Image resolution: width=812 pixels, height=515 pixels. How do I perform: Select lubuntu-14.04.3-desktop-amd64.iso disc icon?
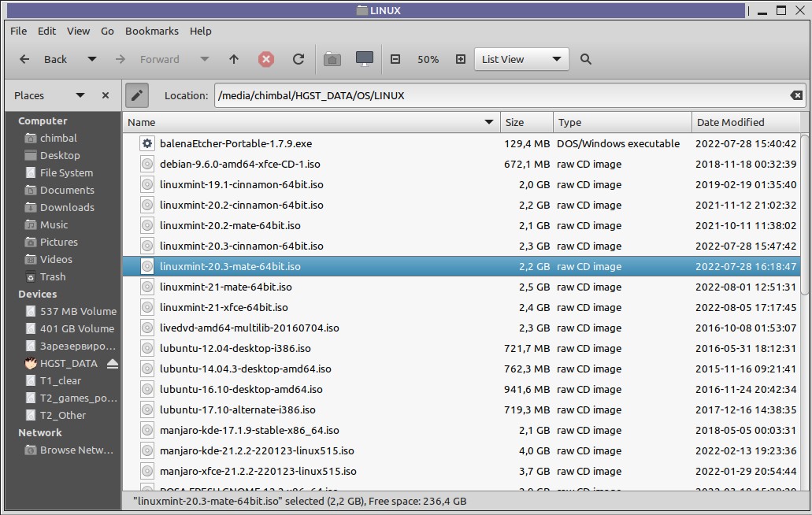coord(147,369)
